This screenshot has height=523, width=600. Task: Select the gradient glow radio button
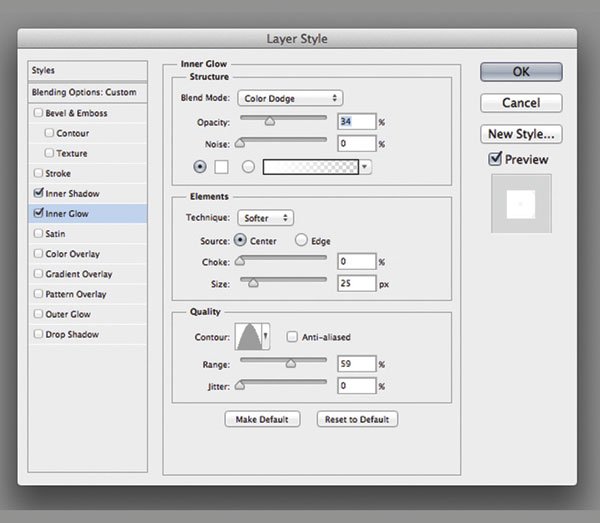[x=247, y=167]
